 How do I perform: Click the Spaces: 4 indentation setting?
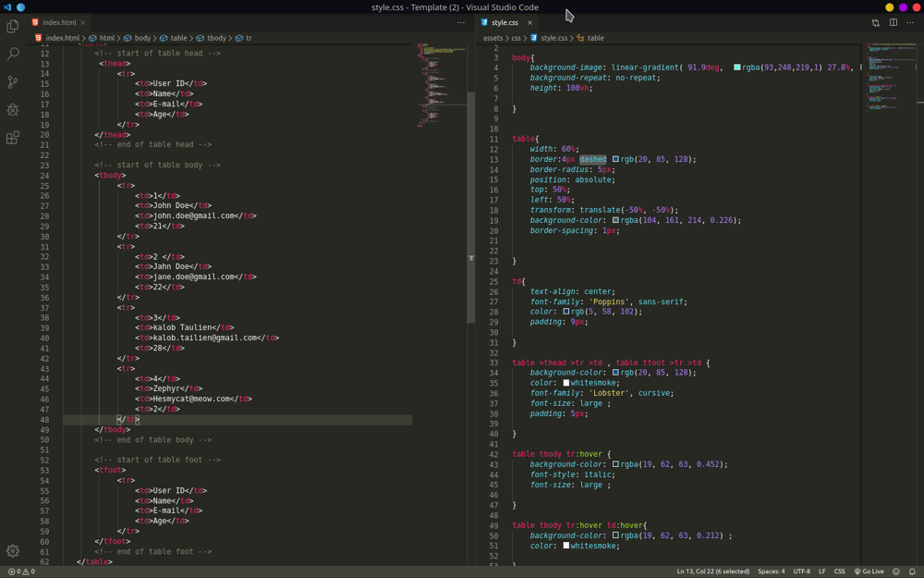pos(771,572)
